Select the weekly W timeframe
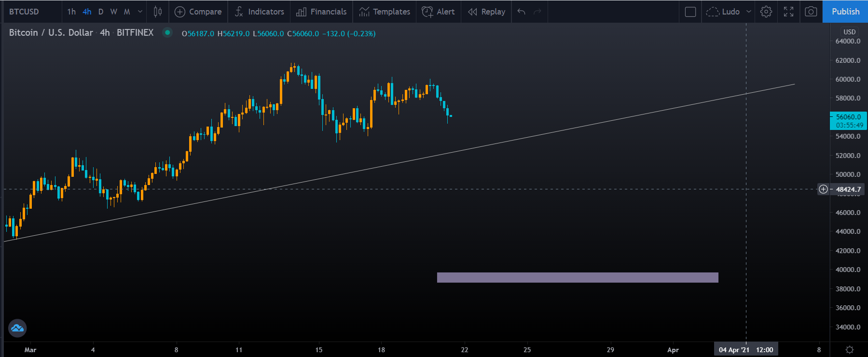868x357 pixels. (113, 12)
